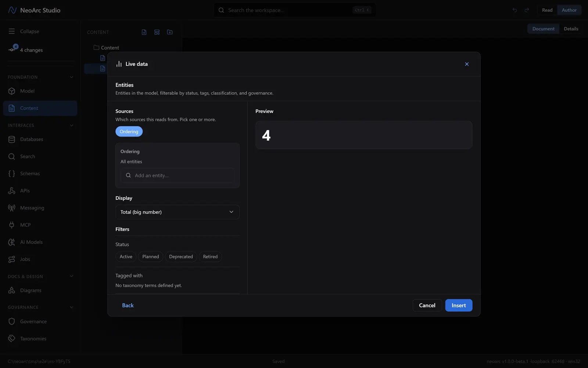The image size is (588, 368).
Task: Open Taxonomies from the sidebar menu
Action: click(40, 339)
